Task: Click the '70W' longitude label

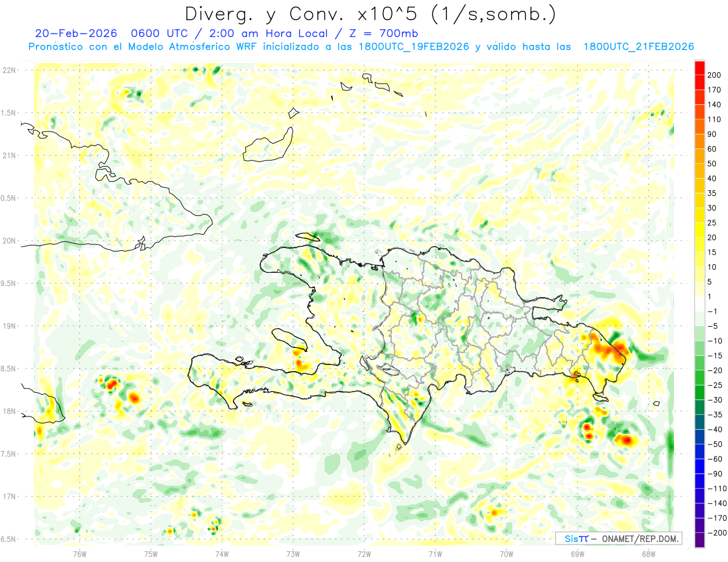Action: coord(506,554)
